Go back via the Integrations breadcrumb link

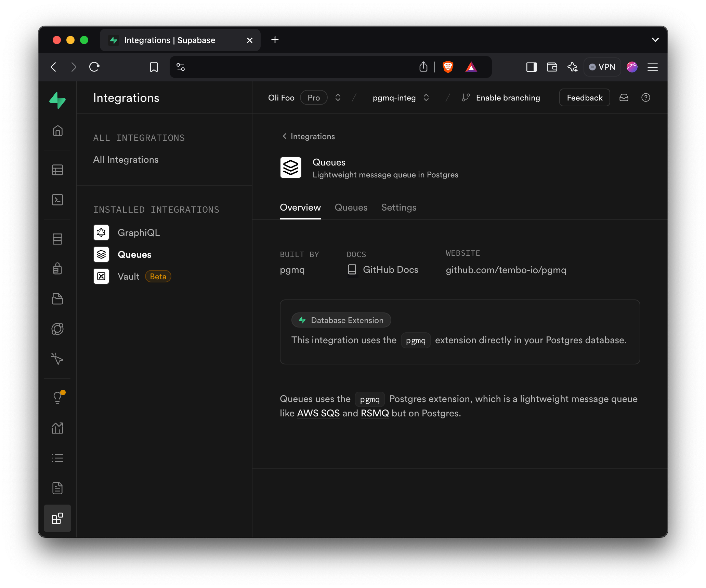tap(309, 136)
